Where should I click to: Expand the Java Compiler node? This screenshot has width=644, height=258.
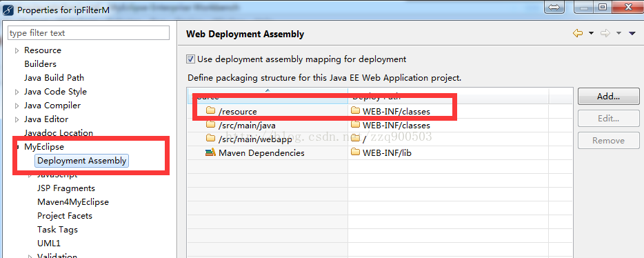tap(17, 106)
